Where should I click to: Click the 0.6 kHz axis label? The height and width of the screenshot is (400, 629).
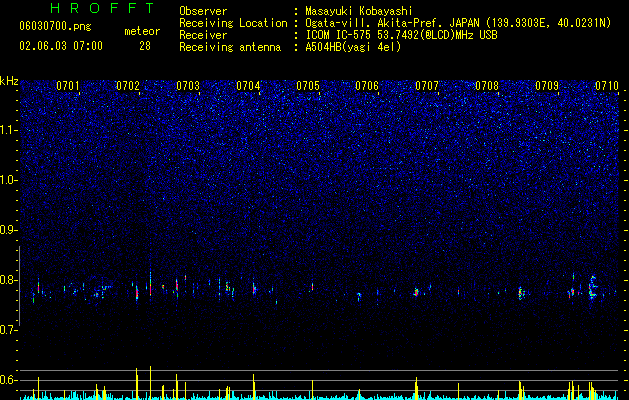[8, 380]
